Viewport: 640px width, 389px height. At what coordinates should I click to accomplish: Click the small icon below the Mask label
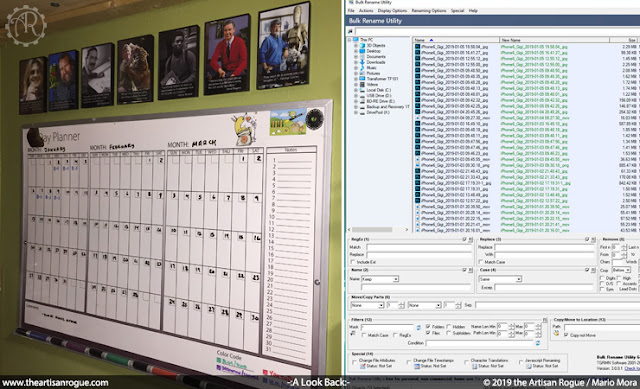(x=353, y=333)
